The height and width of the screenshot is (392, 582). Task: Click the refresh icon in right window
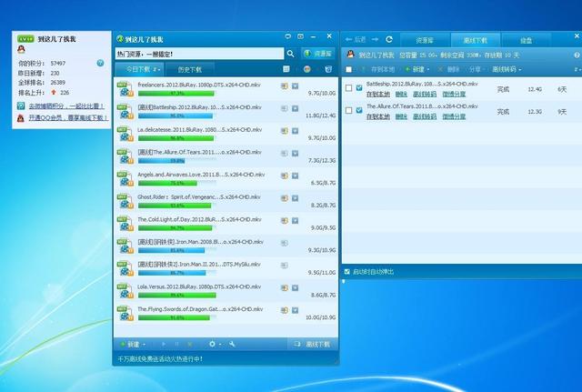coord(389,39)
